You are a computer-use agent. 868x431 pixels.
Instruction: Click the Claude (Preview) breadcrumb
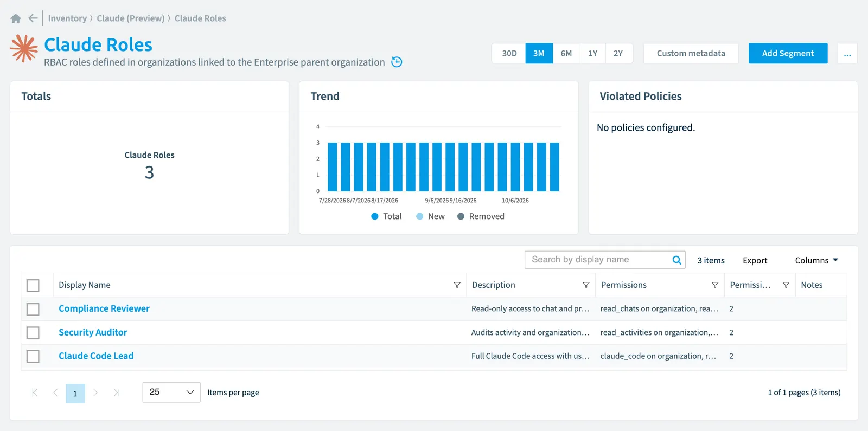(131, 18)
